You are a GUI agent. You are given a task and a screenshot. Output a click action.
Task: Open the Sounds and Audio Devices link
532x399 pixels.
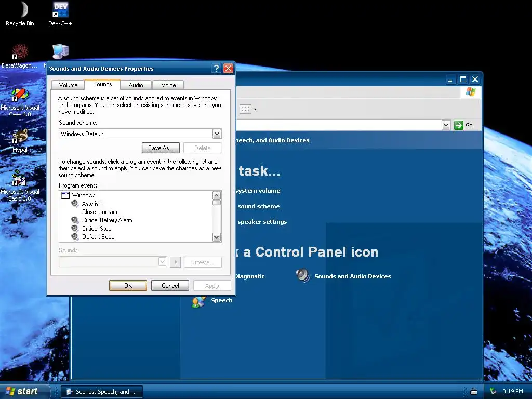tap(353, 276)
